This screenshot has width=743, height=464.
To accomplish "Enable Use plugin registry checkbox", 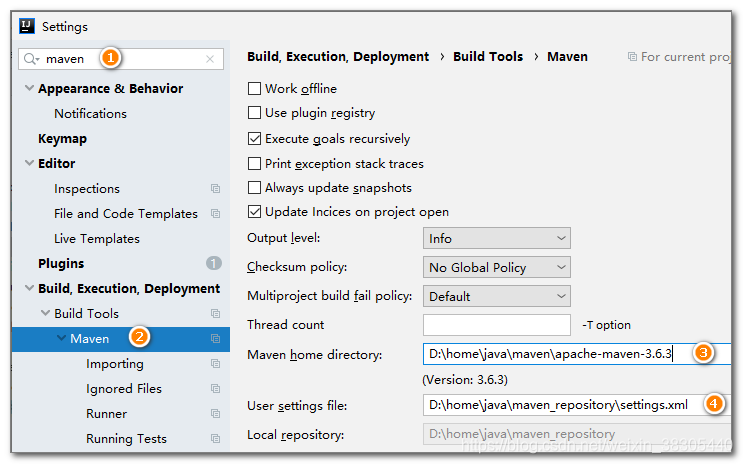I will (x=254, y=113).
